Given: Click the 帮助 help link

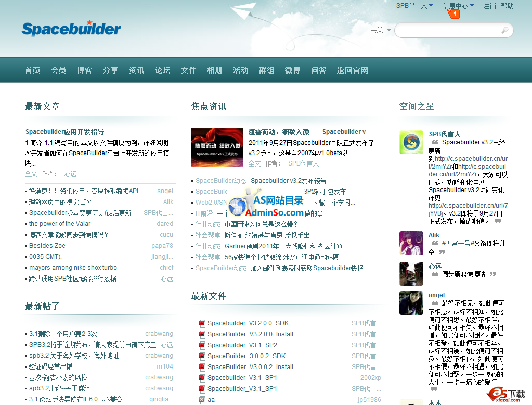Looking at the screenshot, I should pyautogui.click(x=507, y=6).
